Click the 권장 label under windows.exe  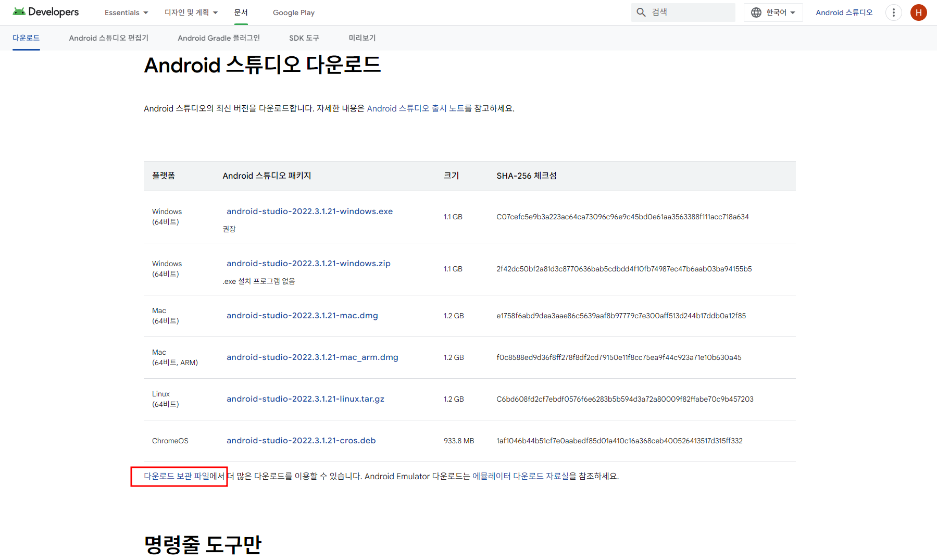pos(229,229)
